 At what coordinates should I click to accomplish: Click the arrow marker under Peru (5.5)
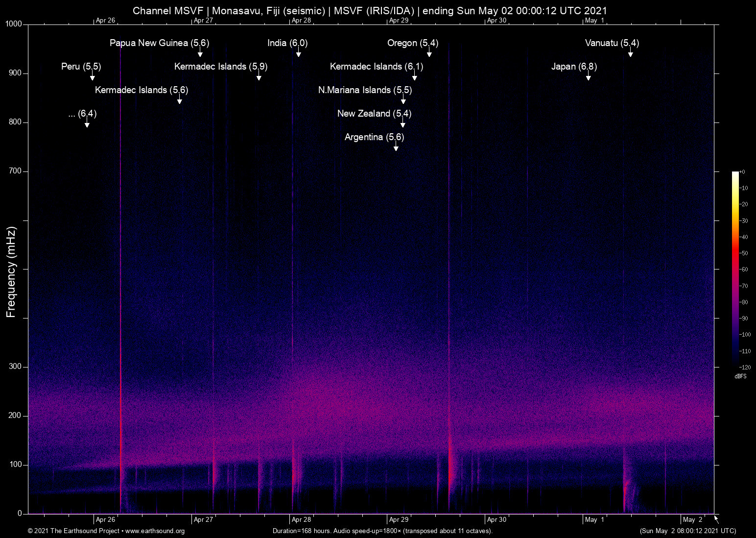(x=92, y=77)
